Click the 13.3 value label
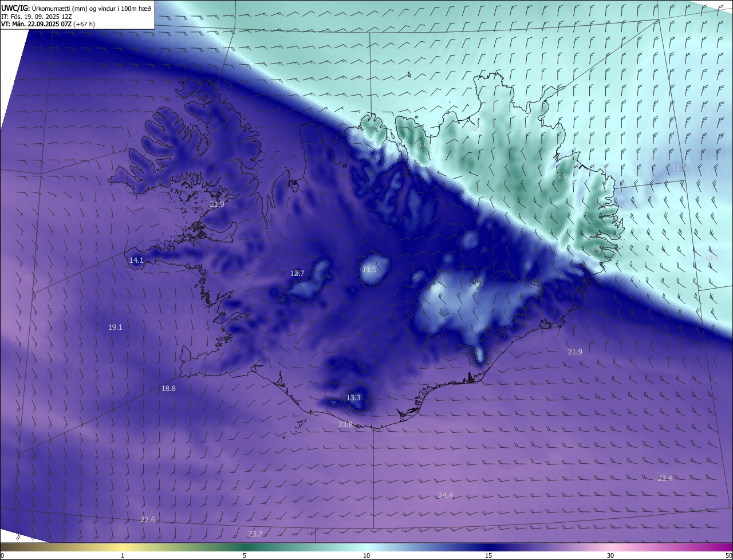 tap(354, 397)
